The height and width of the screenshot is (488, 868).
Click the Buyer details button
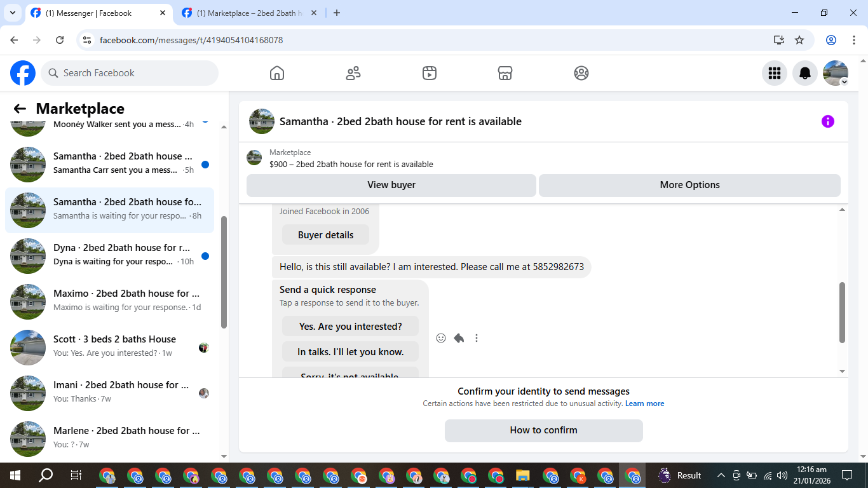(x=325, y=235)
